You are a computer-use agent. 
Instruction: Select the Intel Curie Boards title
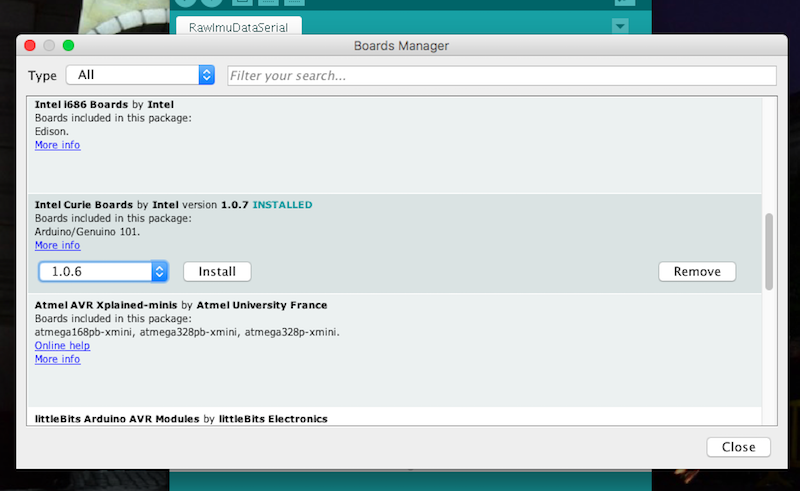pyautogui.click(x=84, y=205)
